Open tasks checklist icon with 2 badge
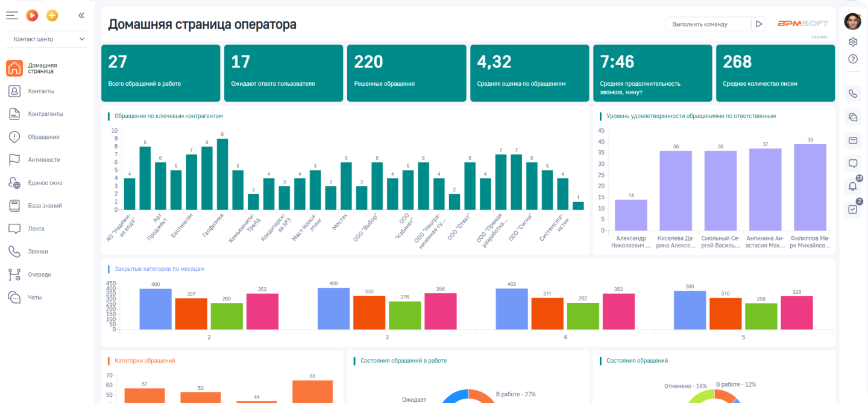This screenshot has height=403, width=868. [853, 209]
